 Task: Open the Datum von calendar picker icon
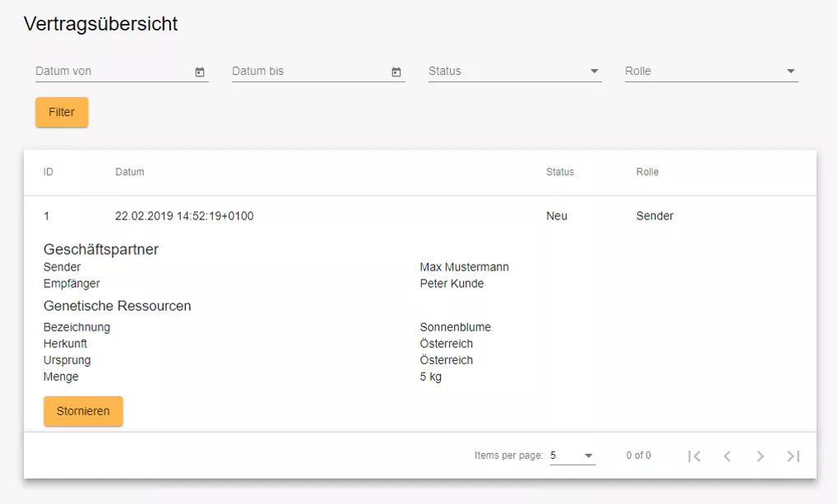[x=199, y=72]
